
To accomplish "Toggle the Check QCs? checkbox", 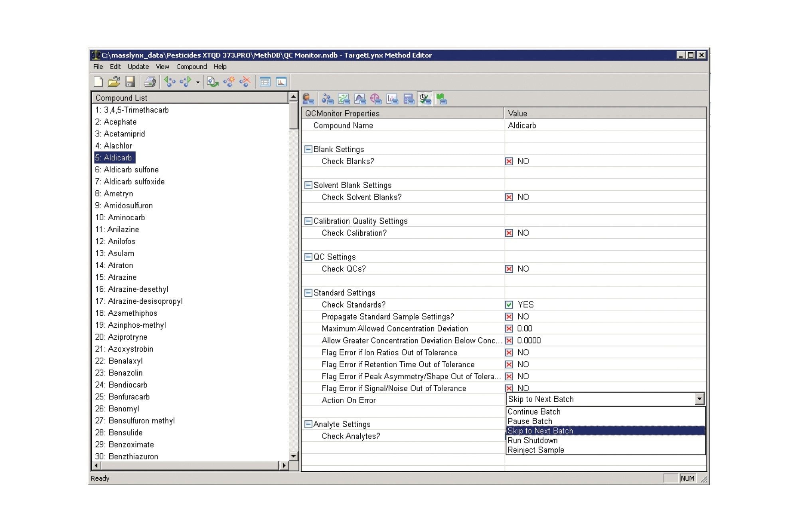I will pos(509,269).
